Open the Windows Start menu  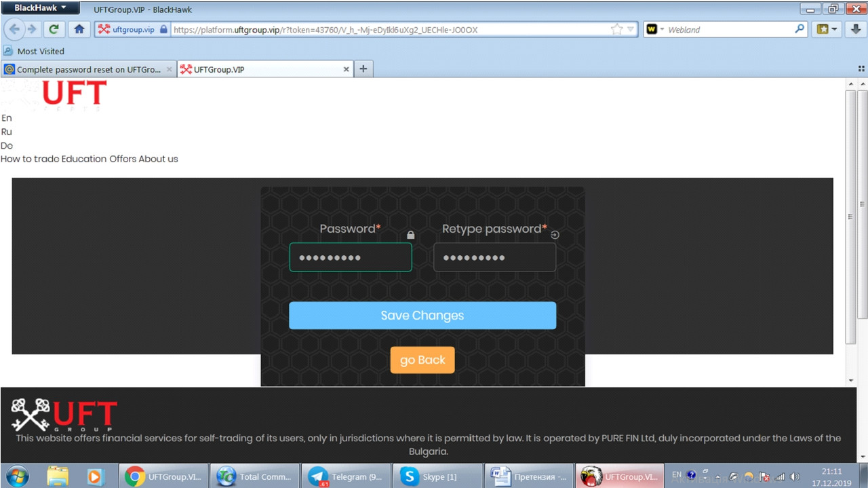[17, 476]
